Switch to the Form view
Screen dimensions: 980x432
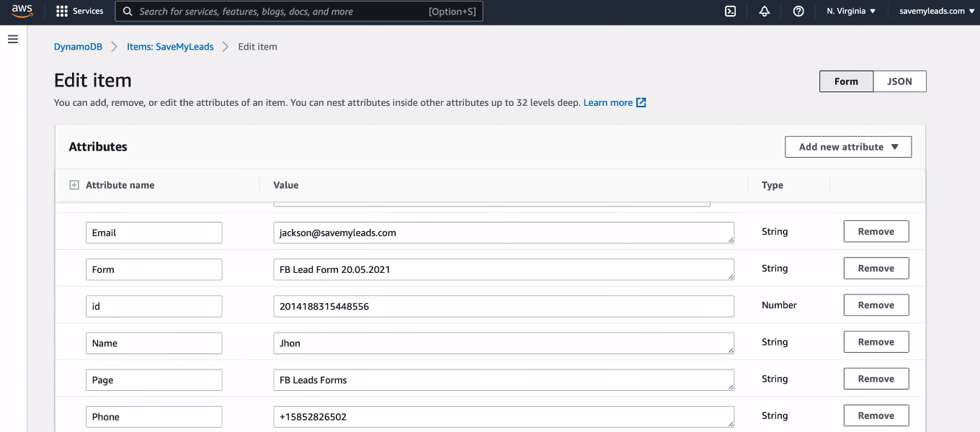tap(846, 81)
